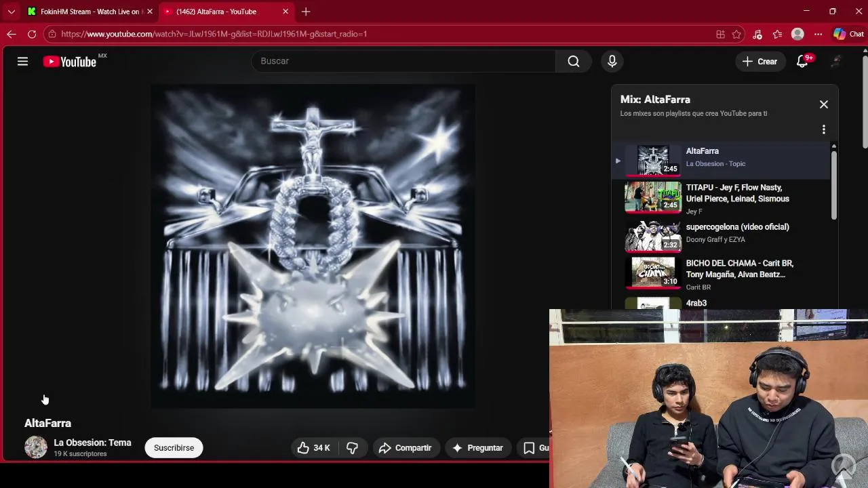Click the 19 K suscriptores text

point(80,454)
